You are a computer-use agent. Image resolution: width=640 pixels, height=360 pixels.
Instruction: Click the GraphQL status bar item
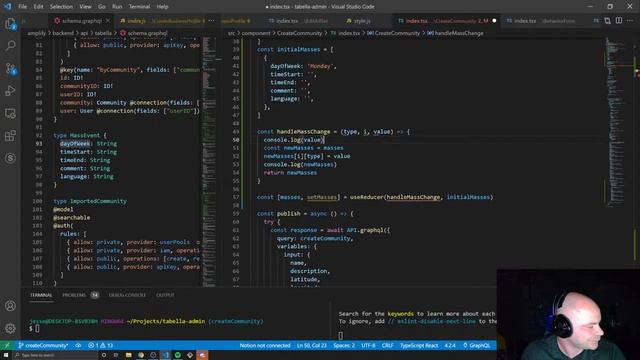pyautogui.click(x=476, y=345)
